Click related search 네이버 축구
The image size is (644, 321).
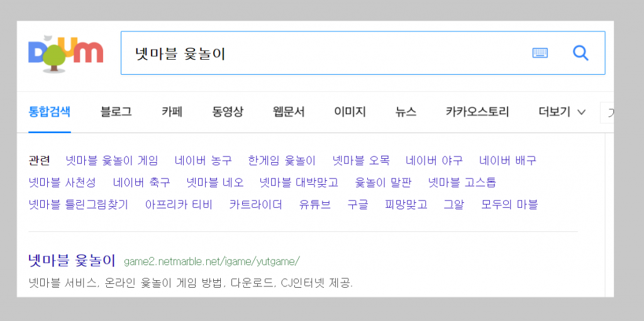[x=142, y=182]
